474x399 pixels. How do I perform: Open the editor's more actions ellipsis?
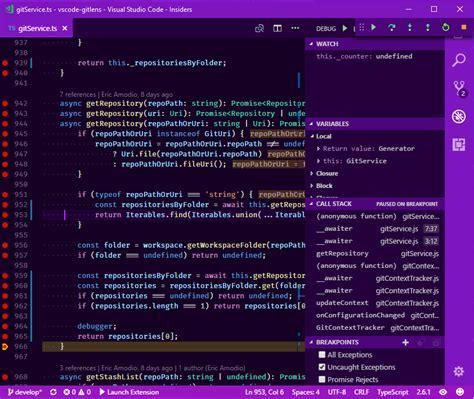point(295,28)
